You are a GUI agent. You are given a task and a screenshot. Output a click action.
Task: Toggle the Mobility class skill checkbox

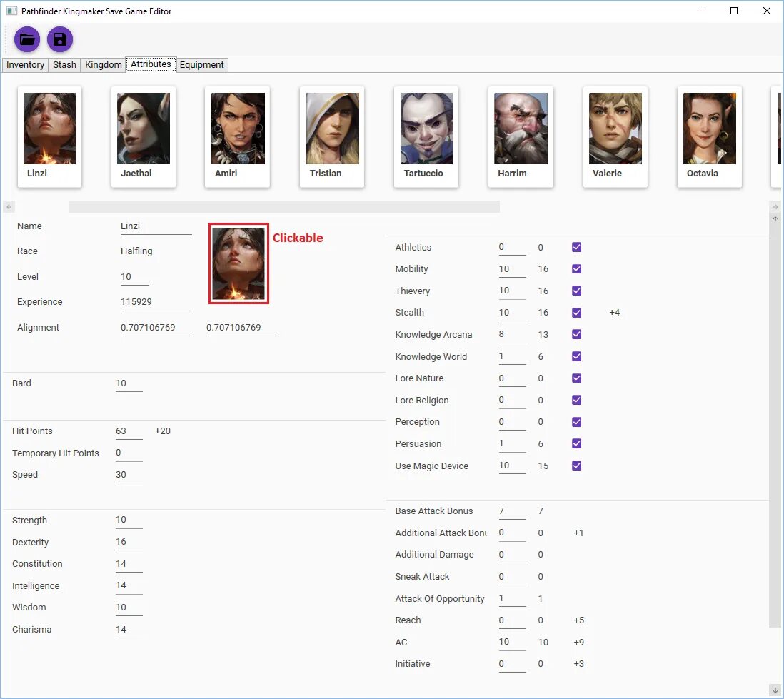click(576, 269)
